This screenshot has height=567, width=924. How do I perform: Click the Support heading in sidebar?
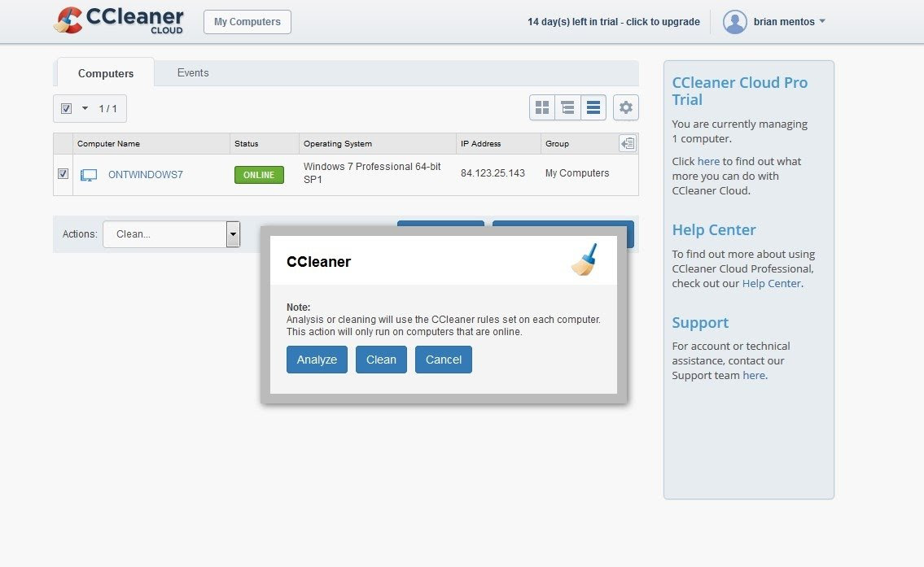pos(700,323)
